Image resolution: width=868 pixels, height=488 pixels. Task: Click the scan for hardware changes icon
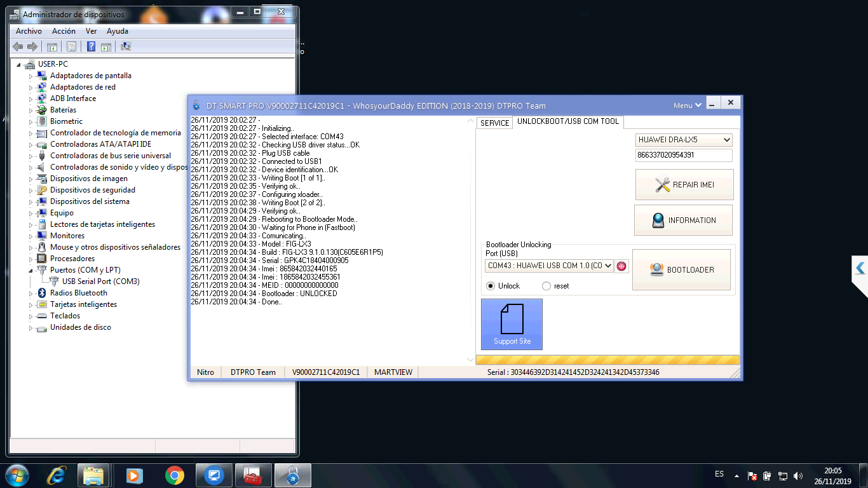tap(126, 46)
